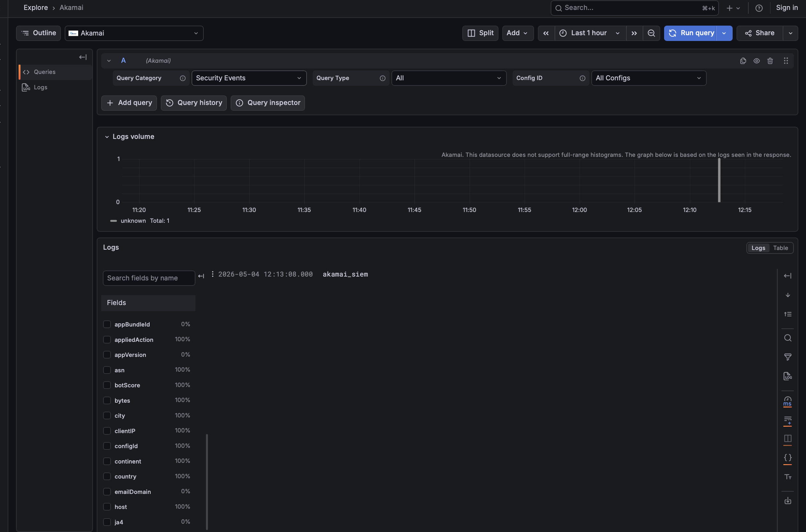Zoom out the time range

tap(651, 33)
